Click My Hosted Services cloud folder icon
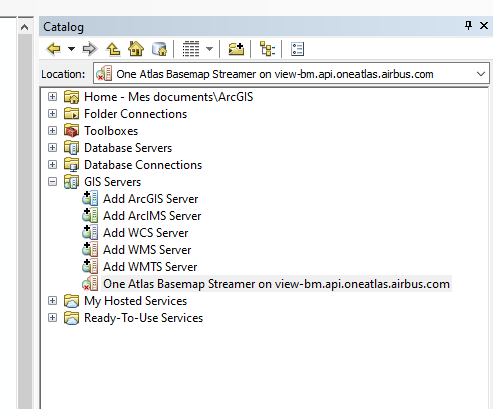This screenshot has height=409, width=493. (71, 301)
